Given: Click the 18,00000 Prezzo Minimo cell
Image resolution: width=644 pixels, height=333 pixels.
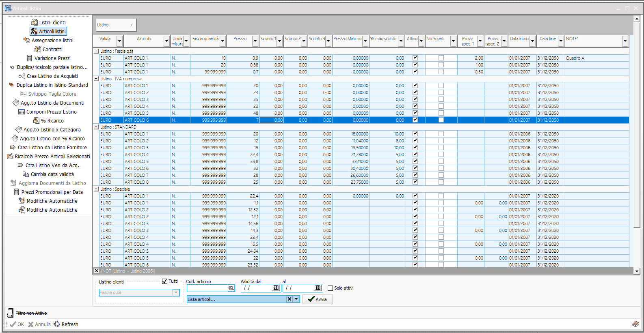Looking at the screenshot, I should click(351, 134).
